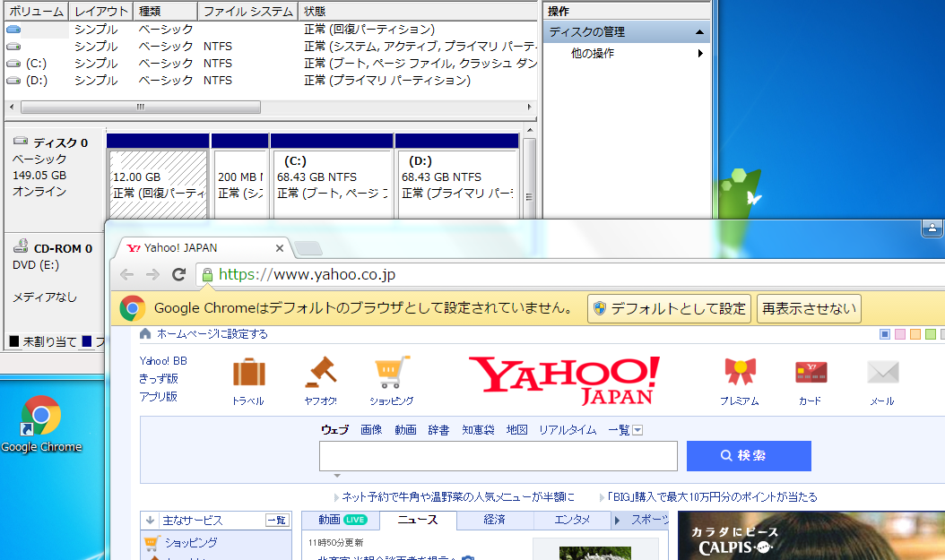Select the 動画 search tab
This screenshot has width=945, height=560.
tap(405, 430)
